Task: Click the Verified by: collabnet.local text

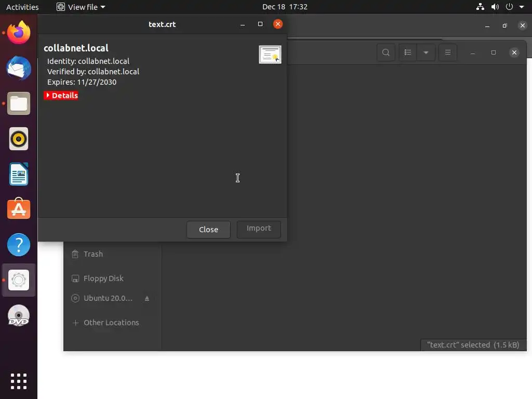Action: (x=94, y=72)
